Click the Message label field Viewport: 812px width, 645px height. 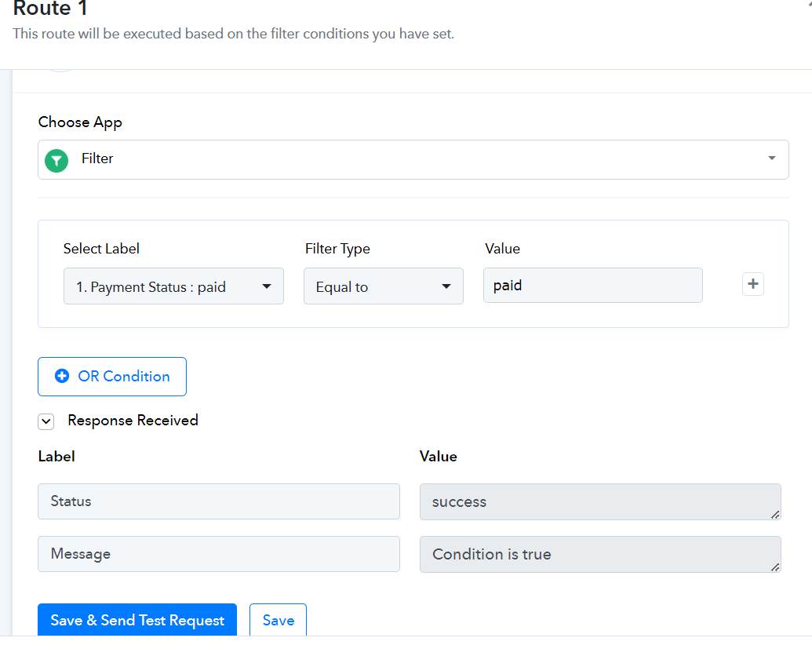tap(219, 554)
